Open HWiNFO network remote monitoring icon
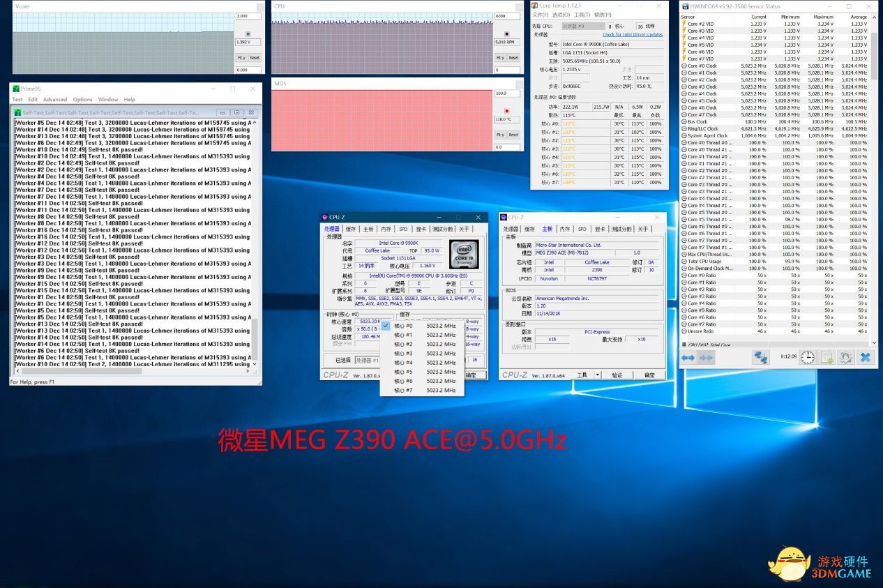The height and width of the screenshot is (588, 883). pyautogui.click(x=760, y=357)
